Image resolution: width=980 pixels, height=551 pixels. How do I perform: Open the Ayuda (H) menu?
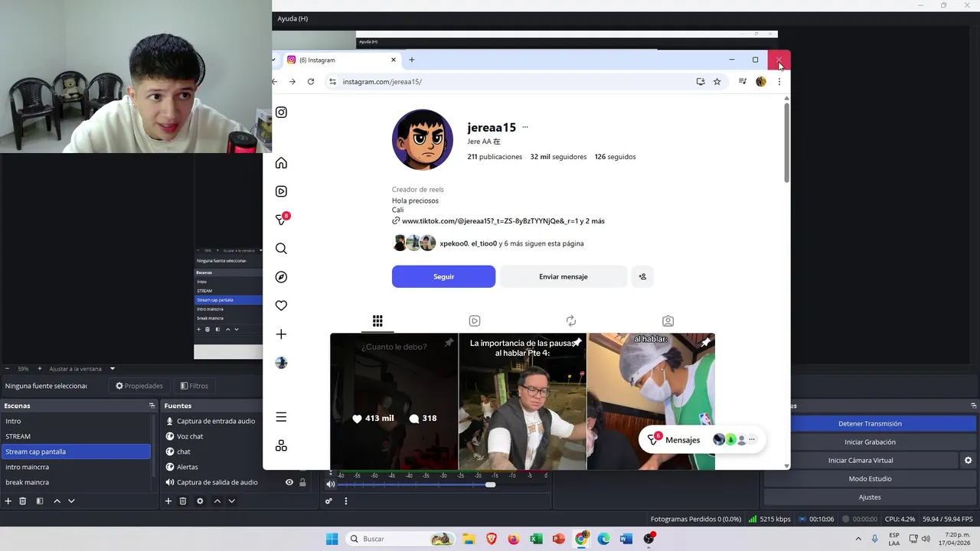pos(292,18)
